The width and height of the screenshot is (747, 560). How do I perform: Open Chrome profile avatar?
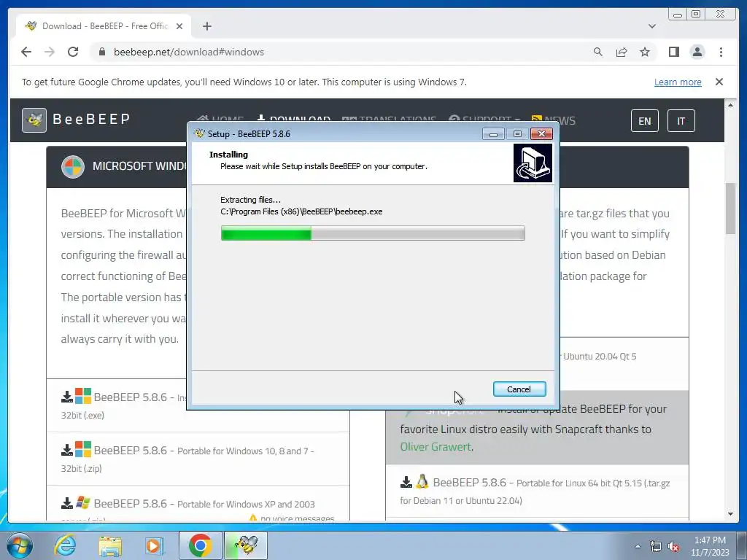coord(697,52)
